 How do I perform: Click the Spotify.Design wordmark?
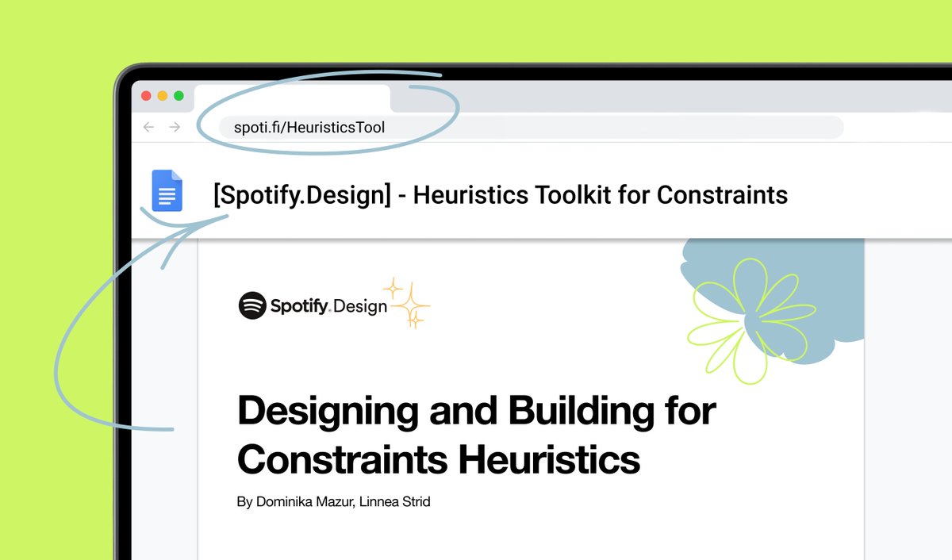[328, 306]
